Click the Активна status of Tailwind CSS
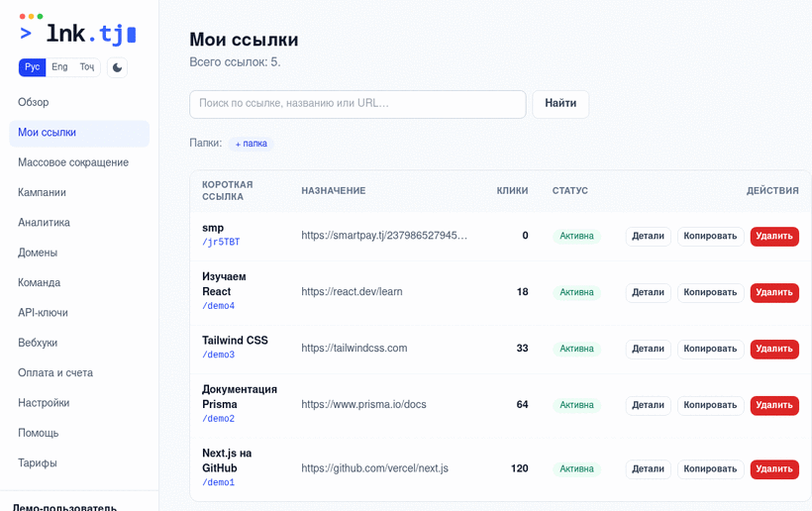Viewport: 812px width, 511px height. point(576,349)
